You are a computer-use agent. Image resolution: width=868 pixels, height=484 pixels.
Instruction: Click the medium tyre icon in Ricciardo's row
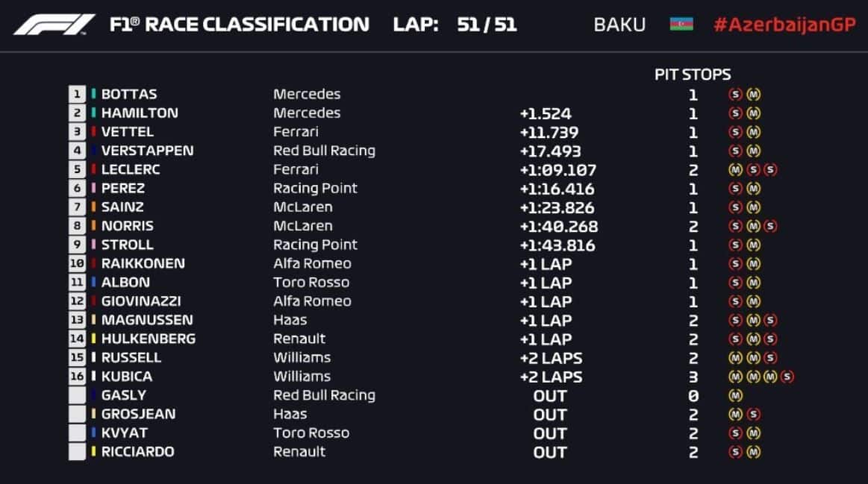point(753,452)
